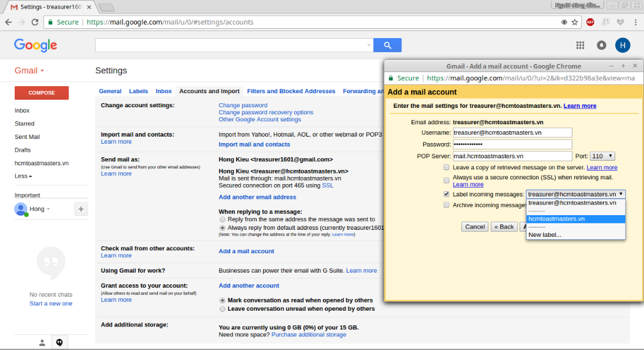
Task: Click the secure padlock in main address bar
Action: (50, 22)
